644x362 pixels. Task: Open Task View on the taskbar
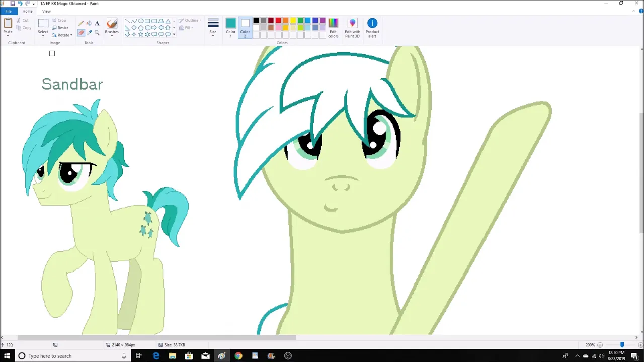pyautogui.click(x=139, y=356)
